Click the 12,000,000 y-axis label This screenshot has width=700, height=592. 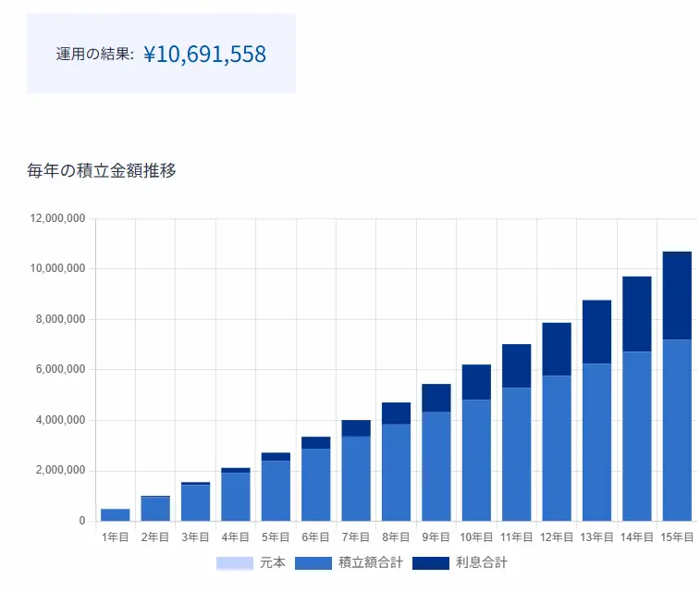[56, 218]
